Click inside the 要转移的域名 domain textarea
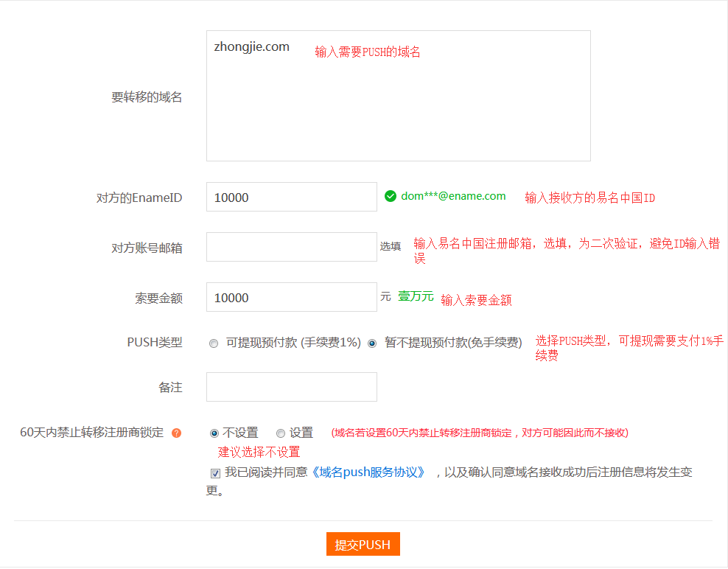 point(398,96)
